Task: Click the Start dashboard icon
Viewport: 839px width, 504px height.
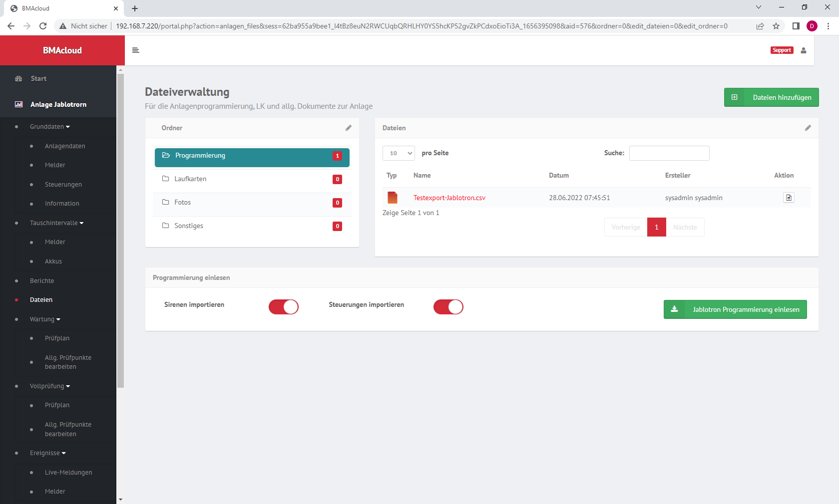Action: 18,79
